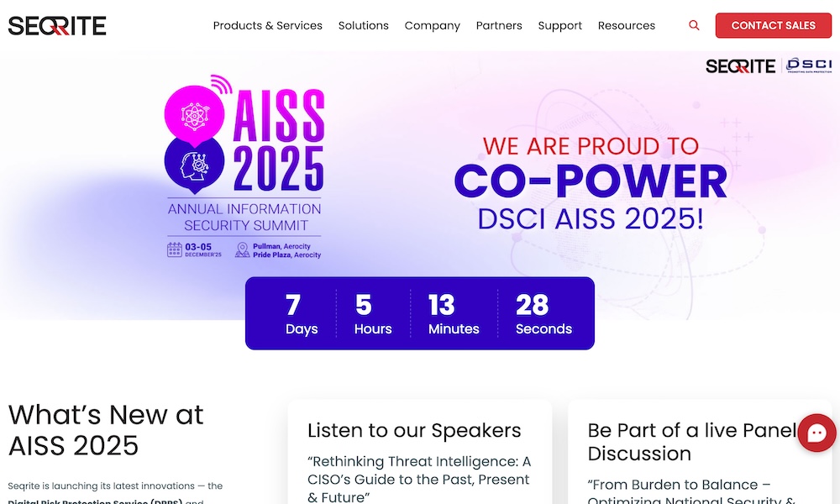This screenshot has height=504, width=840.
Task: Expand the Products & Services menu
Action: (x=267, y=25)
